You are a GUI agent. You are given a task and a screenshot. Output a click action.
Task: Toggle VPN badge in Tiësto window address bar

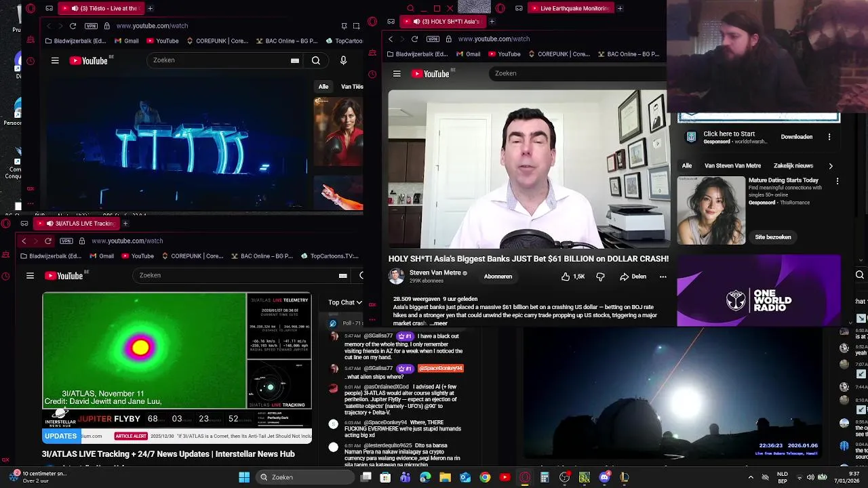(x=91, y=26)
